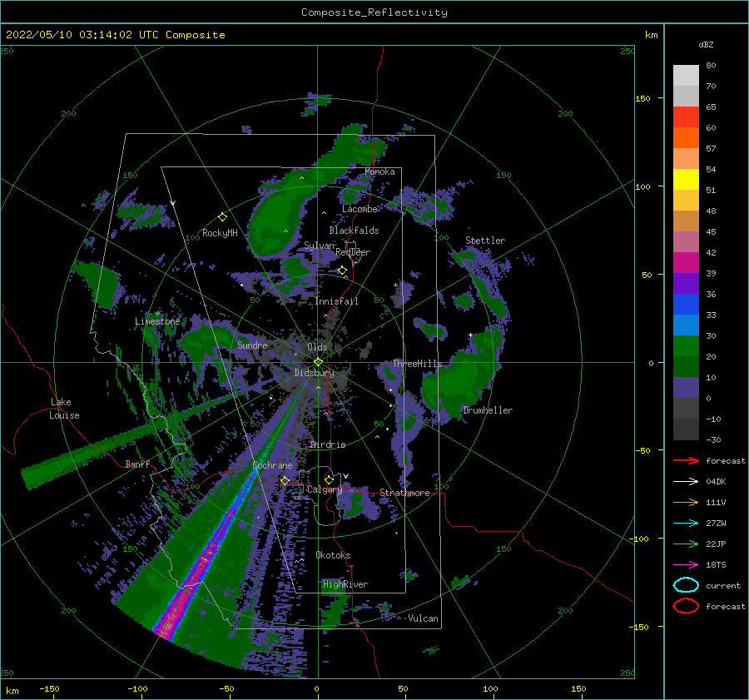Click the magenta 18TS arrow in legend
749x700 pixels.
click(686, 565)
